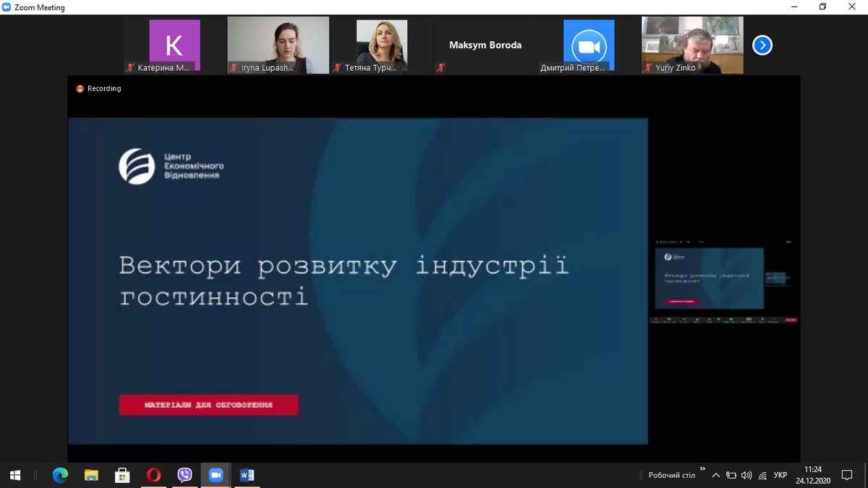Click the taskbar clock and date
Viewport: 868px width, 488px height.
[x=813, y=475]
